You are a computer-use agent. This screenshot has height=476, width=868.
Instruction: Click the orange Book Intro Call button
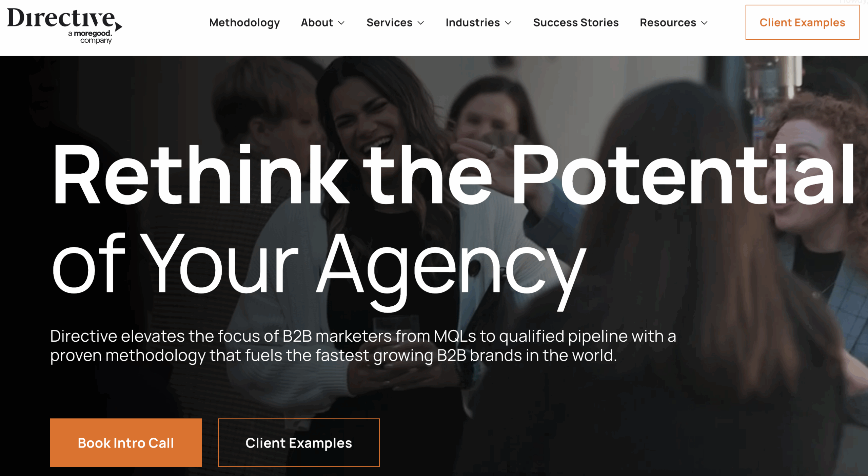(126, 442)
